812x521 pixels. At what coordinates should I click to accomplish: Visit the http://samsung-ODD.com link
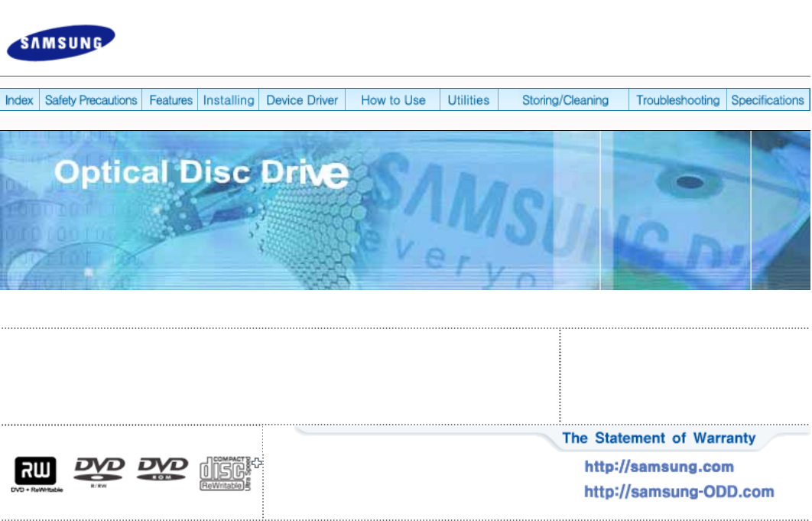[x=679, y=491]
